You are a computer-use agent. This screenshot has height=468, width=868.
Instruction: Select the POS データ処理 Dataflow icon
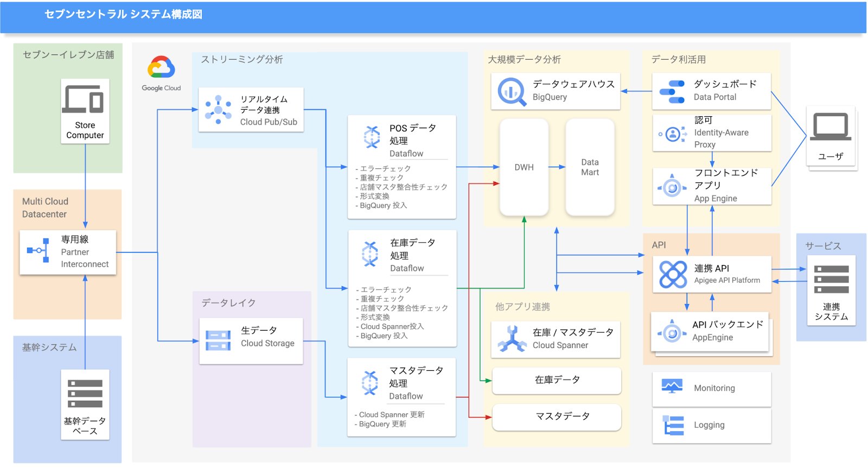point(372,137)
